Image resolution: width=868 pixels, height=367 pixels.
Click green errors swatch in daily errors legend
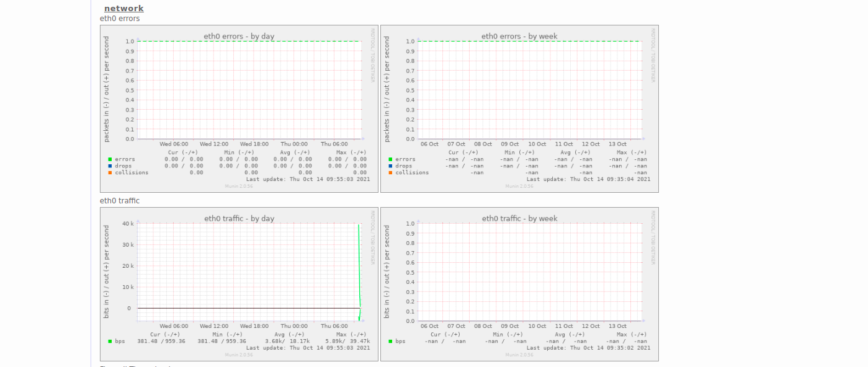[110, 159]
